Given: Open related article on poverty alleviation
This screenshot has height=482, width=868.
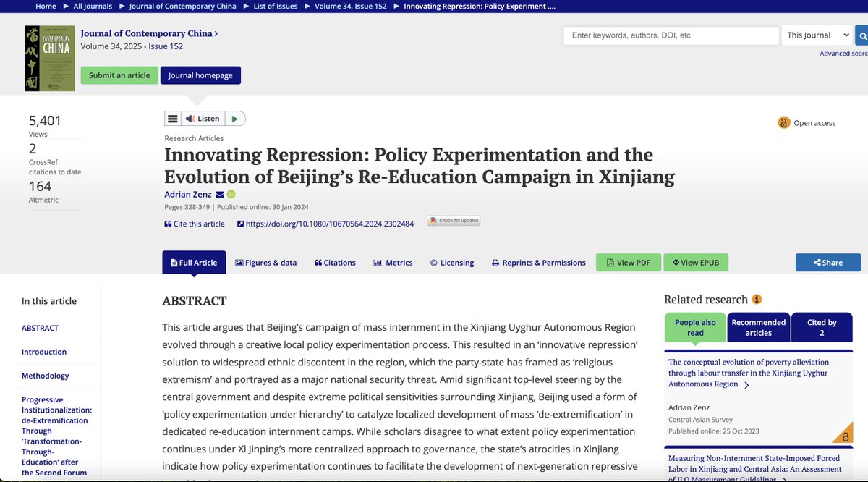Looking at the screenshot, I should coord(749,373).
